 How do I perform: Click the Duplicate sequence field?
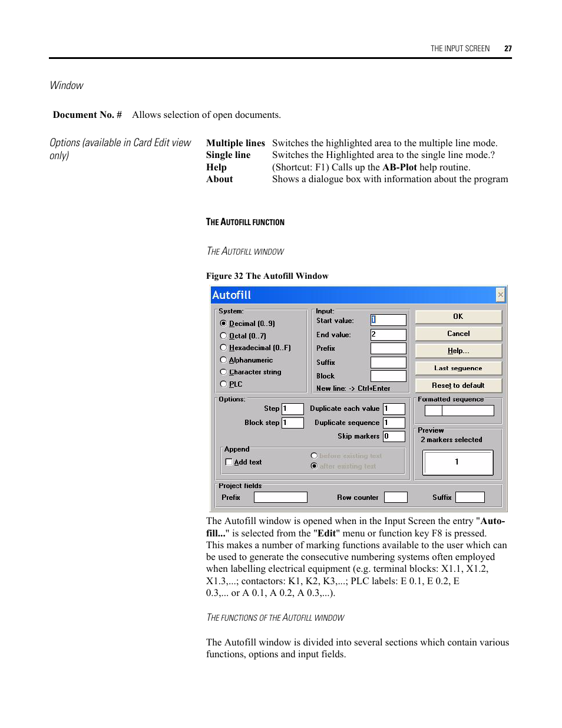click(394, 423)
